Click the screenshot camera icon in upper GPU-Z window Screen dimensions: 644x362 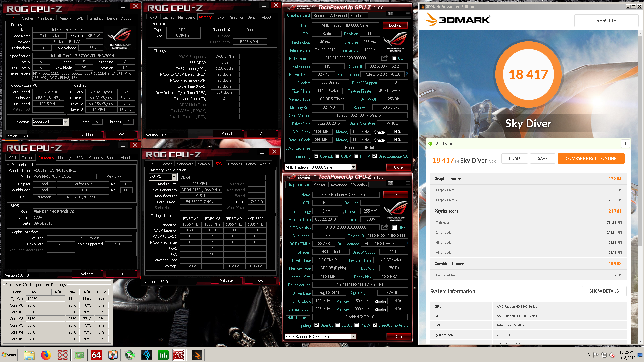pos(390,14)
